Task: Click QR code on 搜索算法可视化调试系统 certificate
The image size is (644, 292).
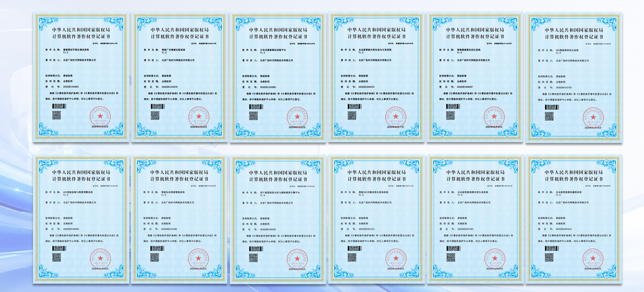Action: pyautogui.click(x=56, y=116)
